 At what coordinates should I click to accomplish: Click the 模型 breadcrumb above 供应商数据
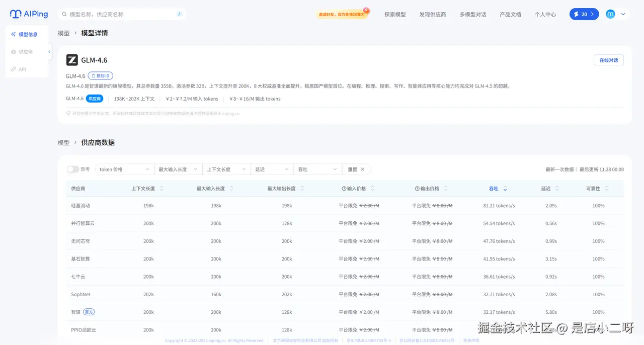click(64, 143)
